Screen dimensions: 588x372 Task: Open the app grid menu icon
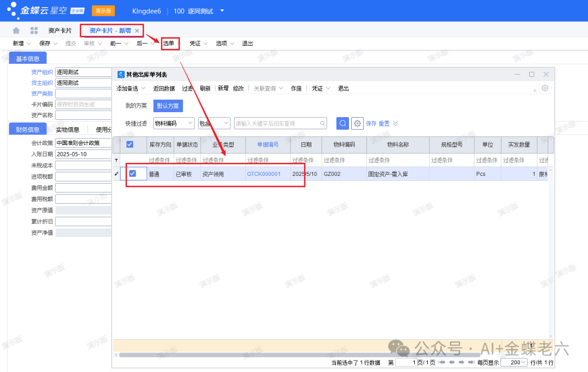pyautogui.click(x=34, y=31)
